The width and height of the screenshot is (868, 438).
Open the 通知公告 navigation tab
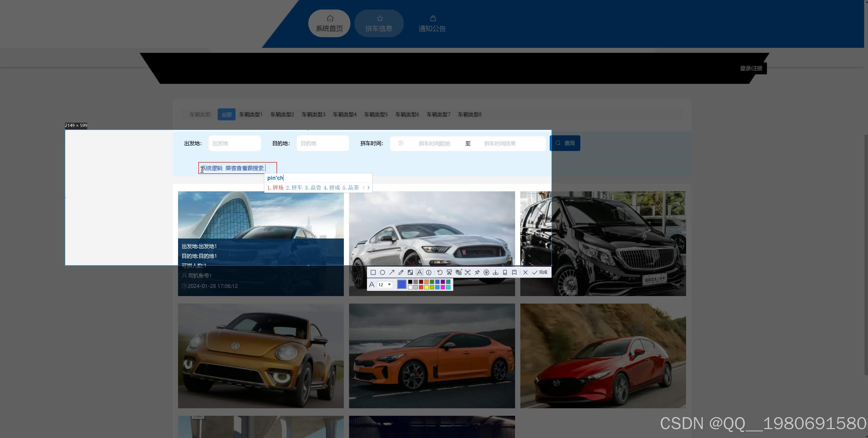pyautogui.click(x=432, y=23)
